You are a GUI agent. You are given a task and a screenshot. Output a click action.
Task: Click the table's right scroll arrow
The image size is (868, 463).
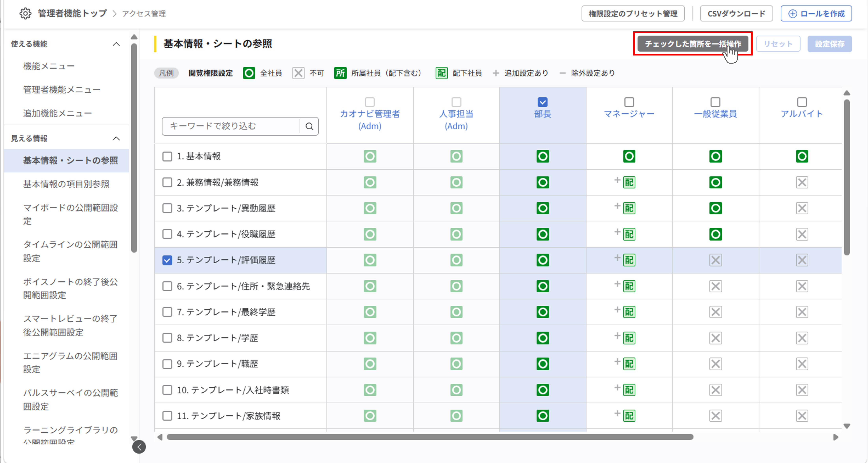pos(836,437)
